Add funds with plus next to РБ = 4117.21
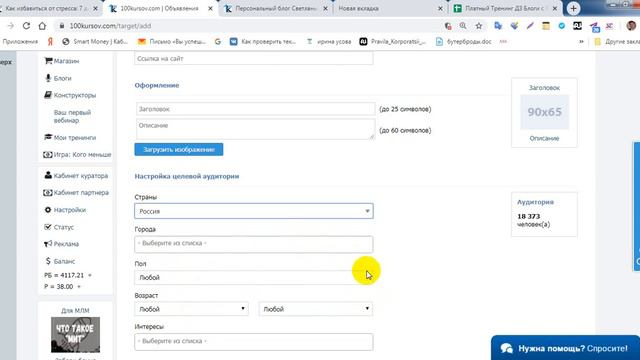 pos(90,275)
